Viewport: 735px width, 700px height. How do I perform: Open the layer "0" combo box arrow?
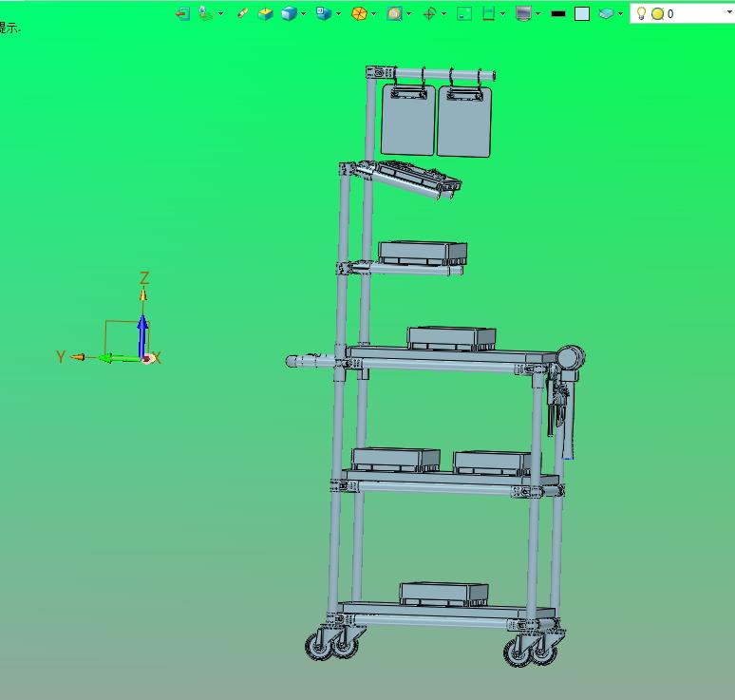pyautogui.click(x=730, y=12)
